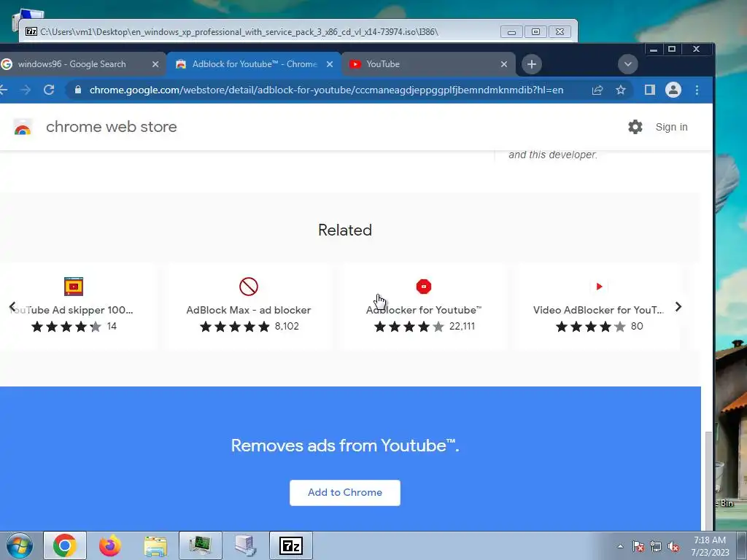This screenshot has height=560, width=747.
Task: Click the 7-Zip window title icon
Action: 31,32
